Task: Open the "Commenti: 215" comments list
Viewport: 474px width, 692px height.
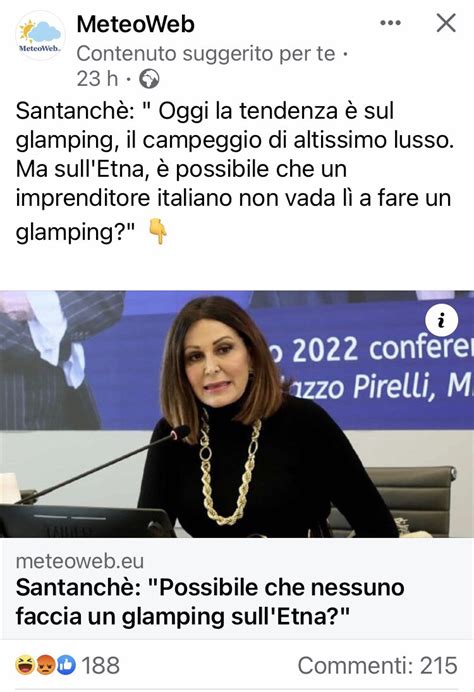Action: [378, 665]
